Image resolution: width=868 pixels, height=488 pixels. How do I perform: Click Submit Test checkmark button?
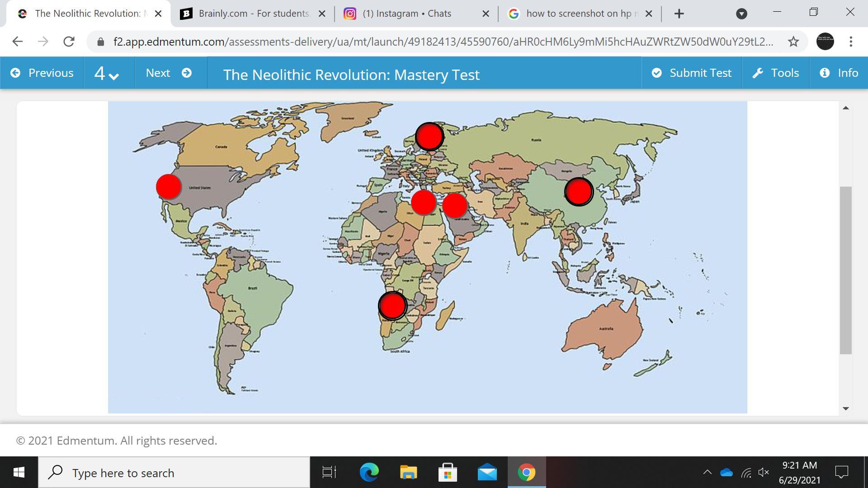click(691, 73)
